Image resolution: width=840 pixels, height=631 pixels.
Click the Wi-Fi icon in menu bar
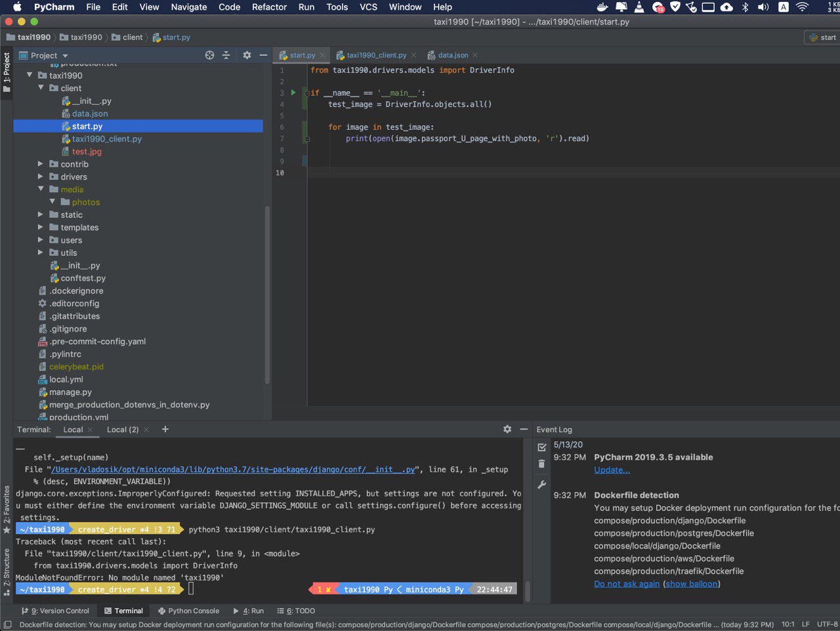802,7
